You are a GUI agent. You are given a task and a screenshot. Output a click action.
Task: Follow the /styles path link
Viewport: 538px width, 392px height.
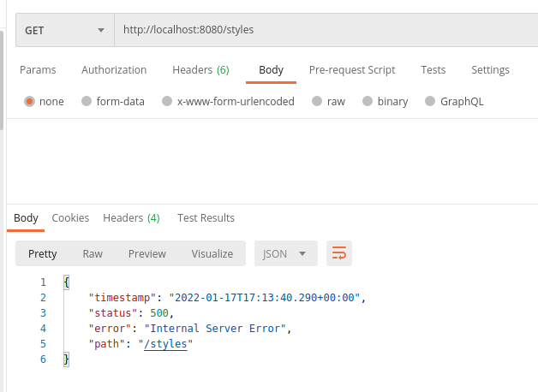(x=165, y=344)
